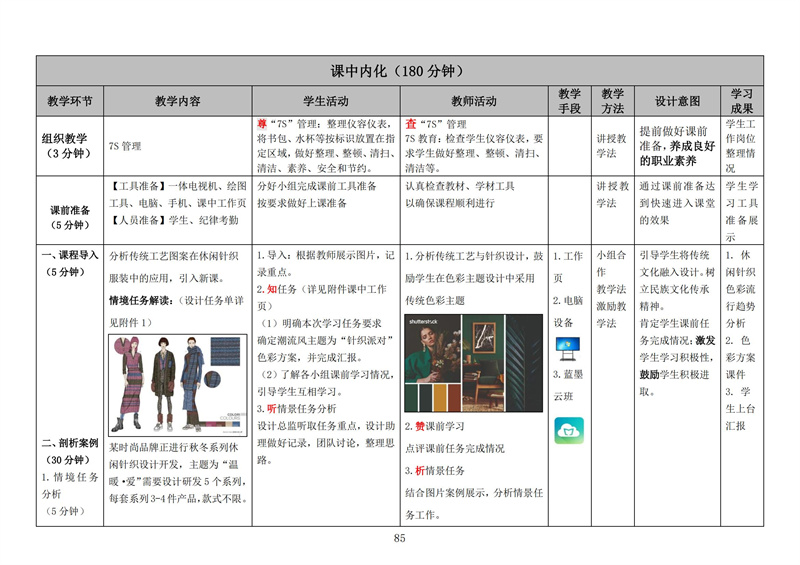800x565 pixels.
Task: Click the 学生活动 column header
Action: tap(326, 101)
